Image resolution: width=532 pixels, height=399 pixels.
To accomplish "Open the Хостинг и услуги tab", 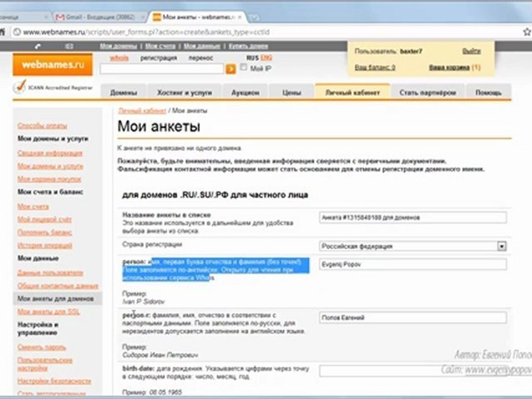I will click(184, 93).
